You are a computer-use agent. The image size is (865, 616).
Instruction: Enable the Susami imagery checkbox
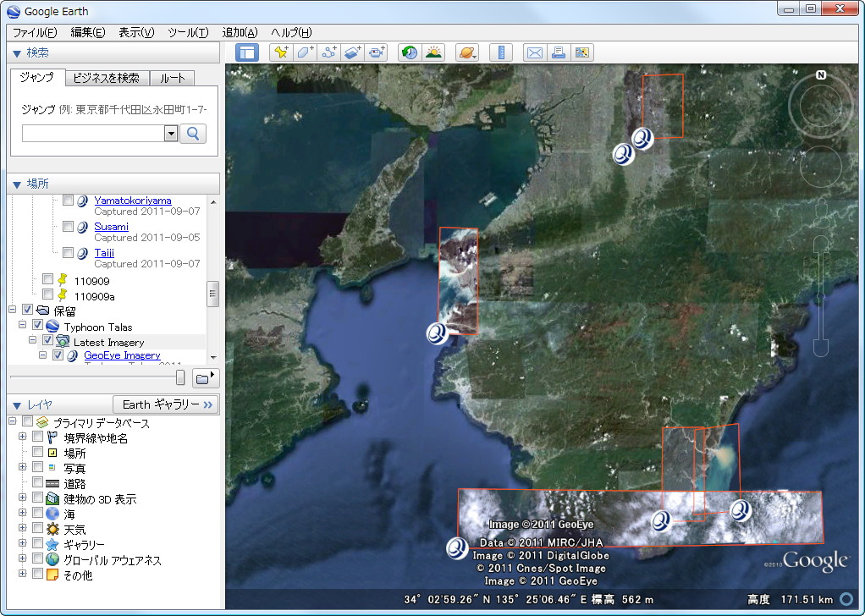pos(68,226)
